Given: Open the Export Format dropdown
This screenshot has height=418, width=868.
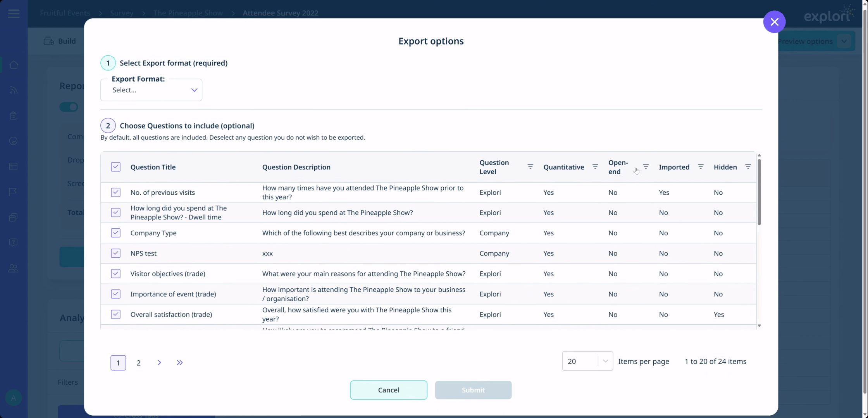Looking at the screenshot, I should click(151, 90).
